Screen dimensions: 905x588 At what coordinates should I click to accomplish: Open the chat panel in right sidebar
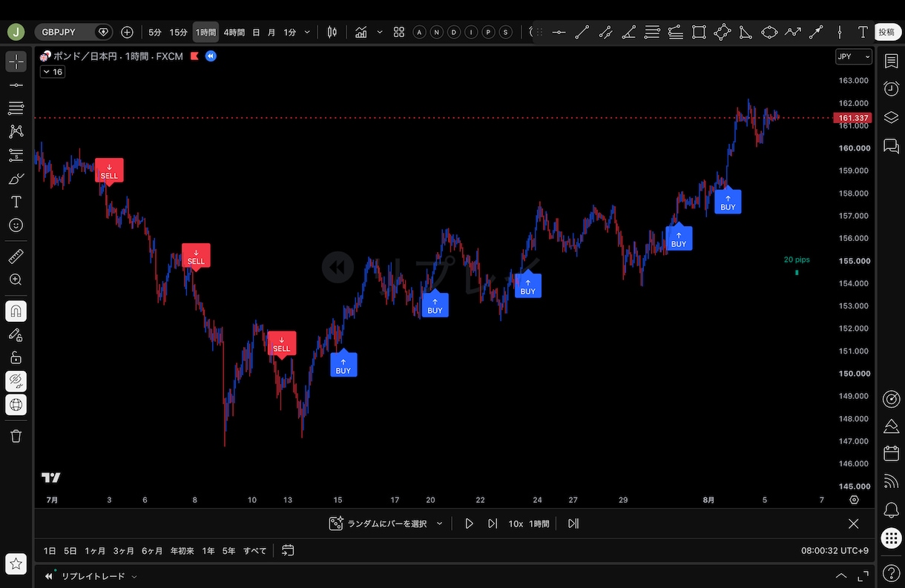pos(891,145)
